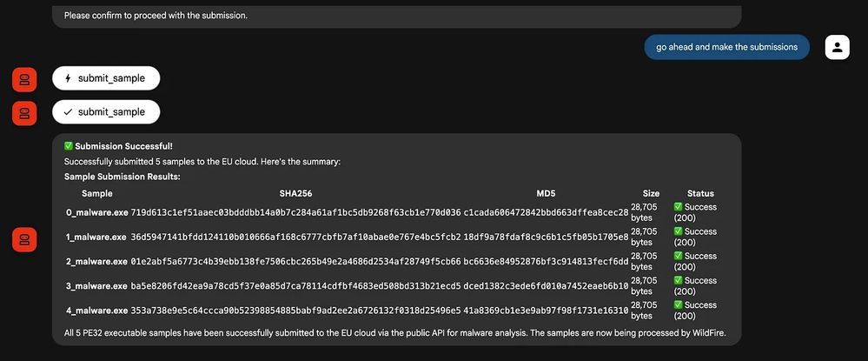The image size is (868, 361).
Task: Select the 2_malware.exe sample name
Action: 96,261
